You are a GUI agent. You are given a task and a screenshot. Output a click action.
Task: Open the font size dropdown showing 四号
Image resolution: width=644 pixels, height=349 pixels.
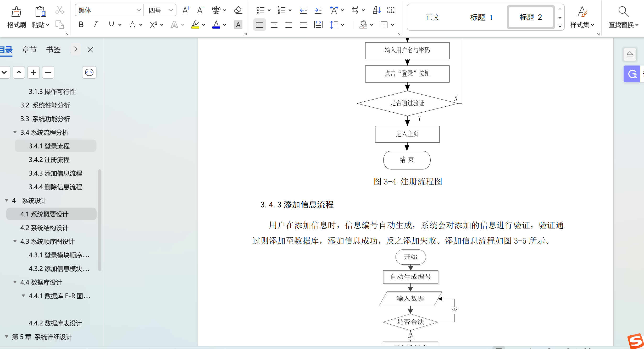(x=171, y=10)
